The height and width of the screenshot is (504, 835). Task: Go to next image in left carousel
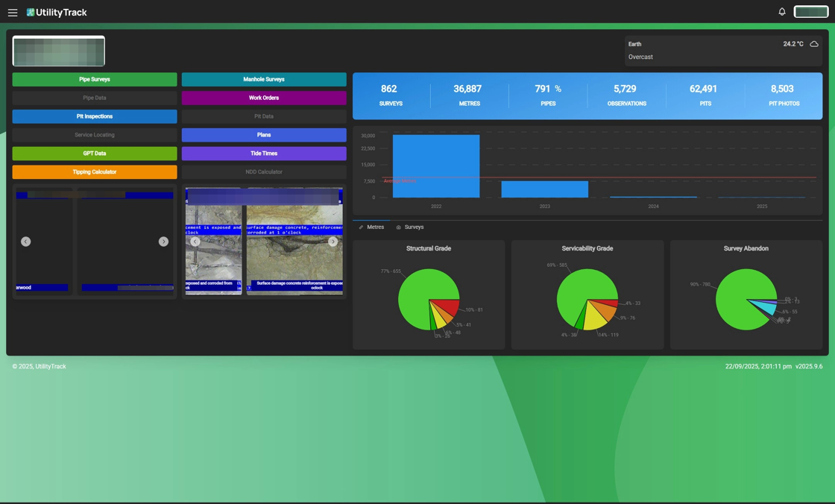163,242
